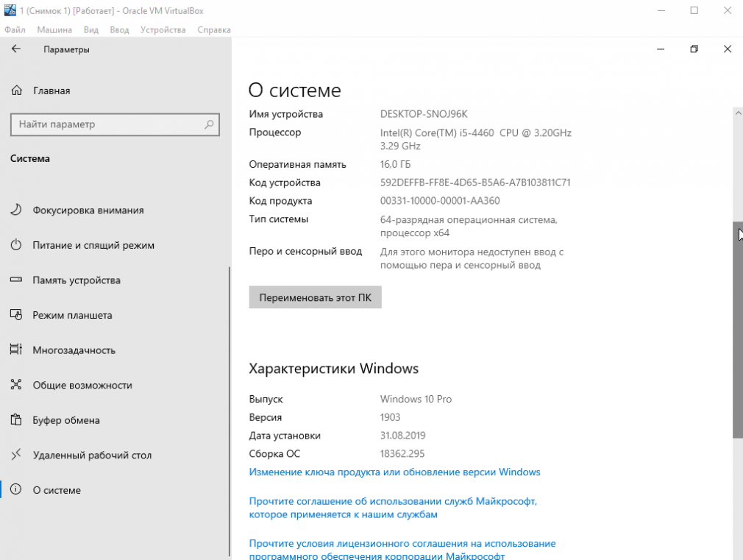Click the RAM value 16,0 ГБ
Viewport: 743px width, 560px height.
tap(395, 164)
